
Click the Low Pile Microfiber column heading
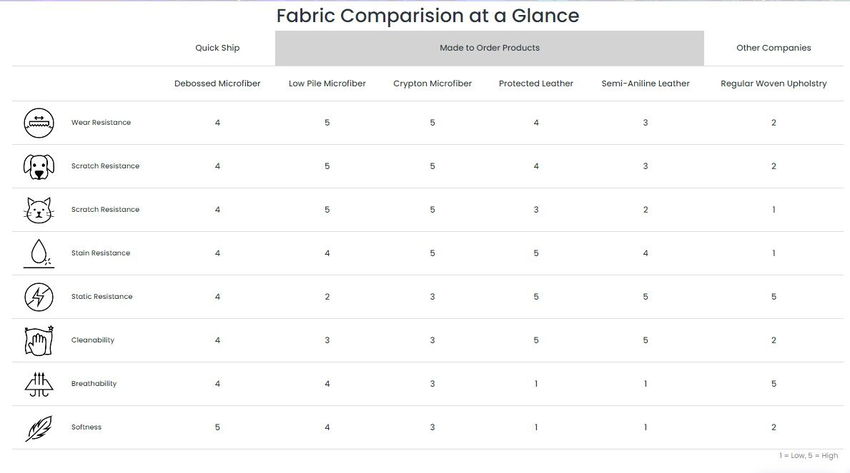(x=327, y=84)
